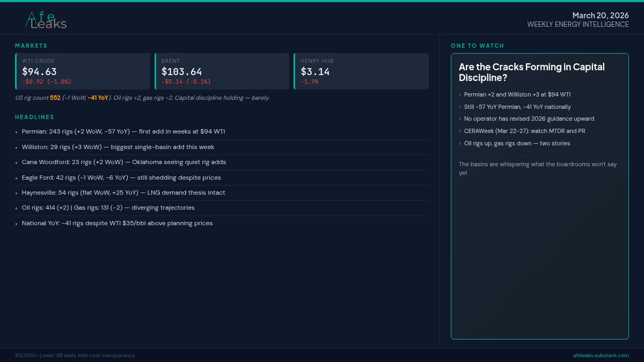Screen dimensions: 644x362
Task: Click the Oil rigs 414 headline
Action: tap(108, 208)
